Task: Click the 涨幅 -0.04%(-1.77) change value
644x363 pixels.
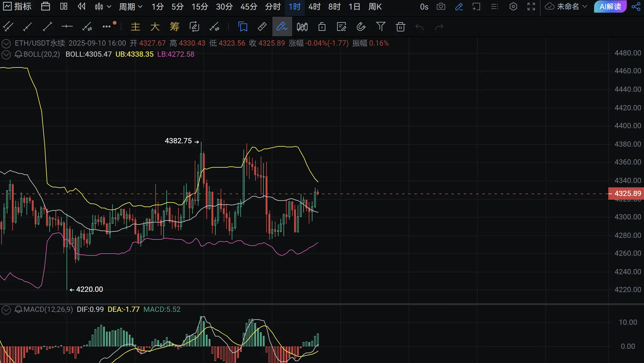Action: [318, 43]
